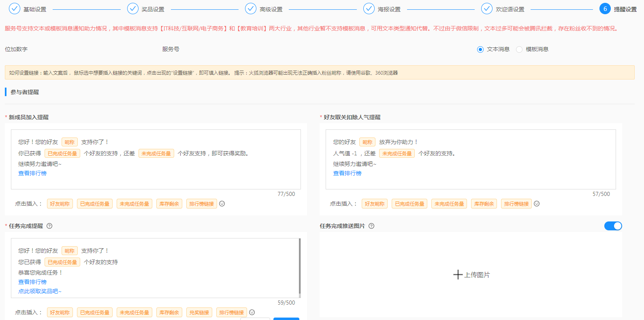Image resolution: width=644 pixels, height=320 pixels.
Task: Click the 位加数字 account name text
Action: (x=16, y=49)
